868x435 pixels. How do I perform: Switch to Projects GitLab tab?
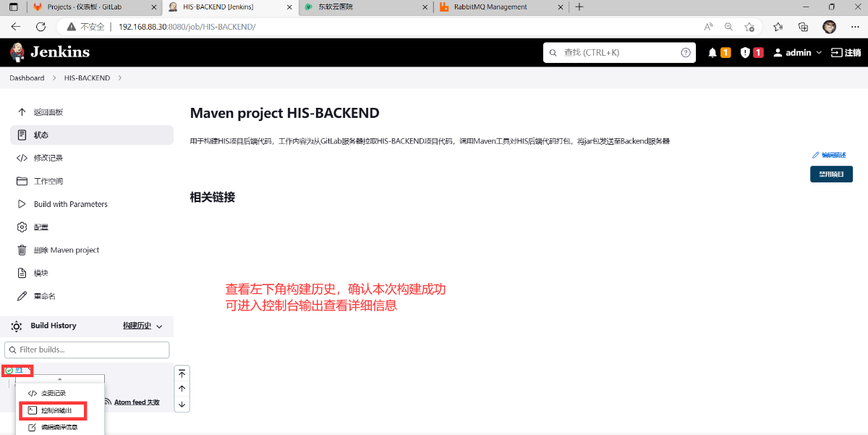click(x=93, y=7)
